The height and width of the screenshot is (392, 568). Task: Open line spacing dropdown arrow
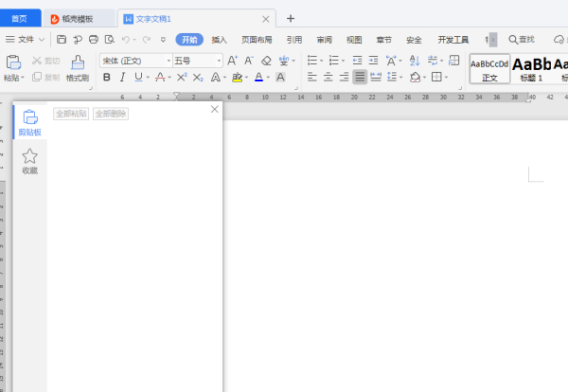(x=401, y=77)
